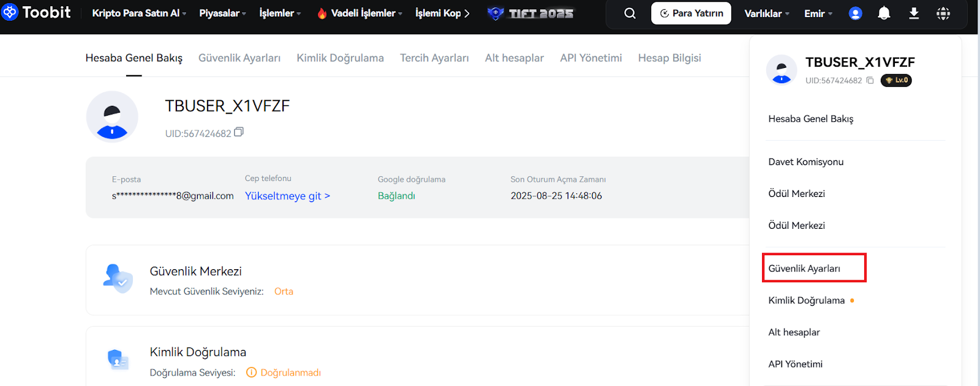Click the Güvenlik Merkezi card heading
Screen dimensions: 980x386
196,271
